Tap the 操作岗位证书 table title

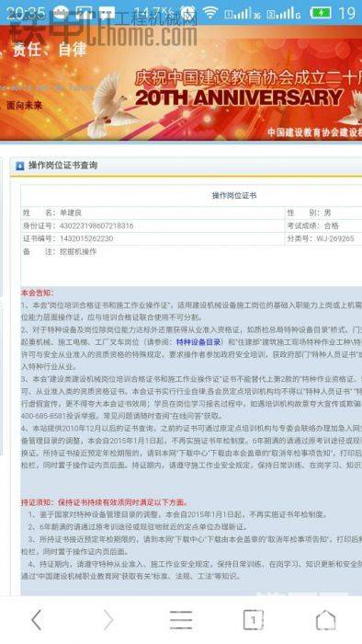coord(234,195)
